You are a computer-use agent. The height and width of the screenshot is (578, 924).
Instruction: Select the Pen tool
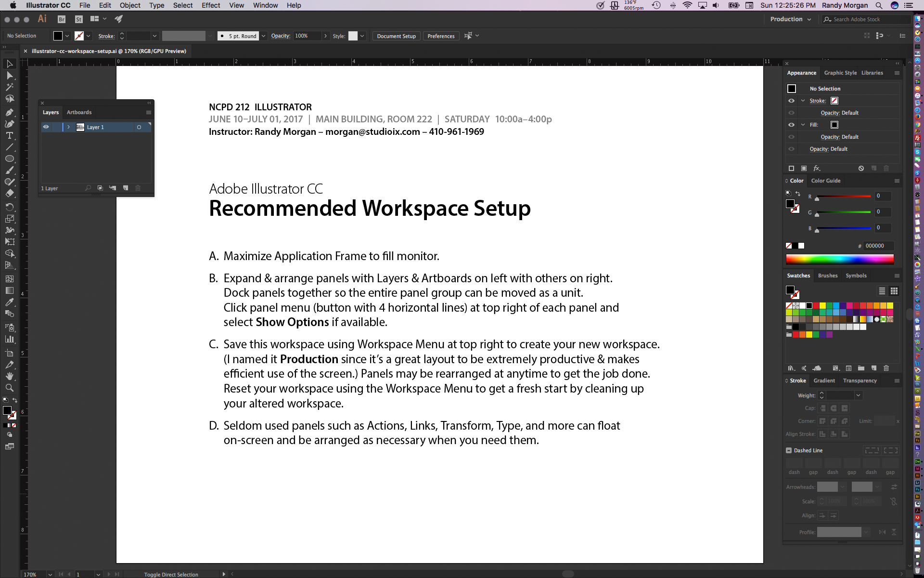pos(9,112)
